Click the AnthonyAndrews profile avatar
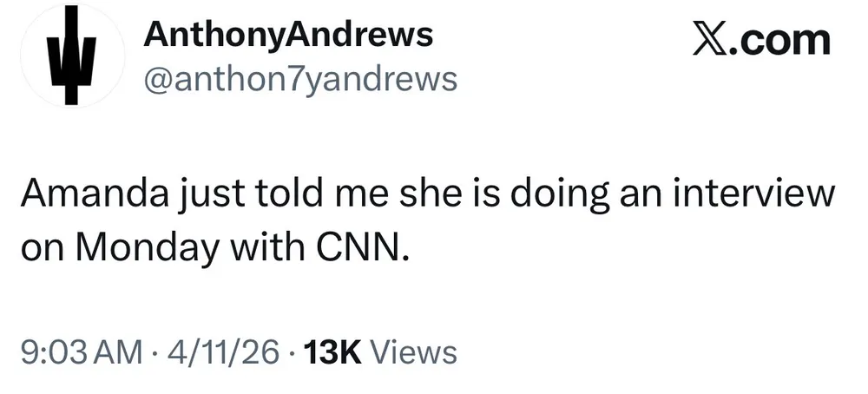Screen dimensions: 868x394 (x=66, y=57)
